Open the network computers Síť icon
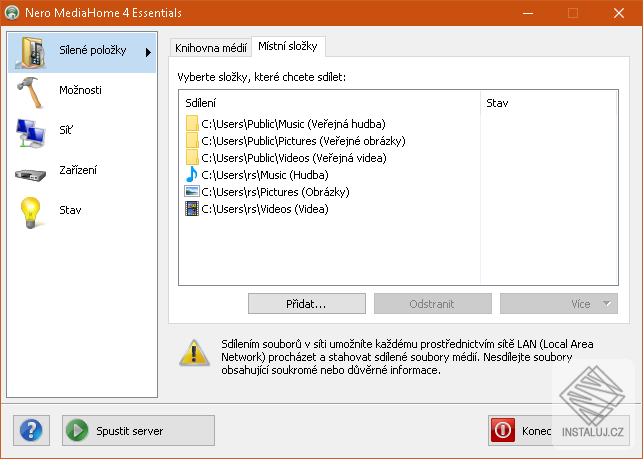The height and width of the screenshot is (459, 643). tap(30, 132)
